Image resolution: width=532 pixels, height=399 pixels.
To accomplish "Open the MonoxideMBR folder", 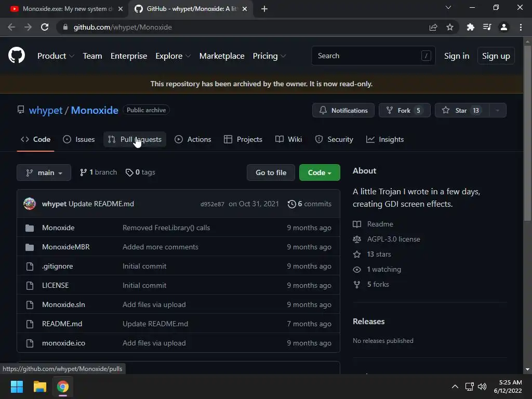I will (x=66, y=247).
